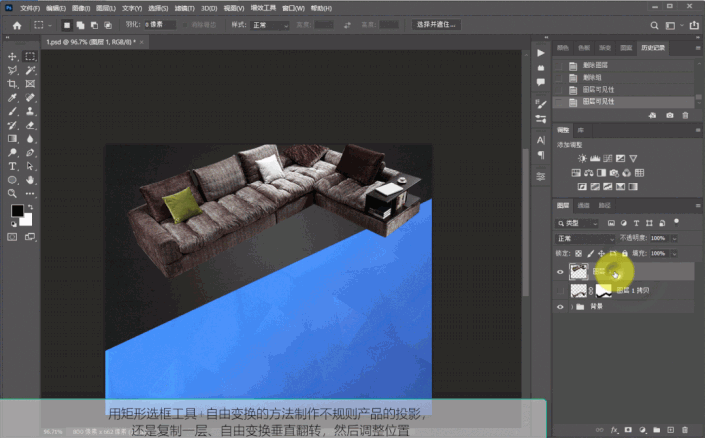705x438 pixels.
Task: Create new snapshot camera icon in History panel
Action: point(669,116)
